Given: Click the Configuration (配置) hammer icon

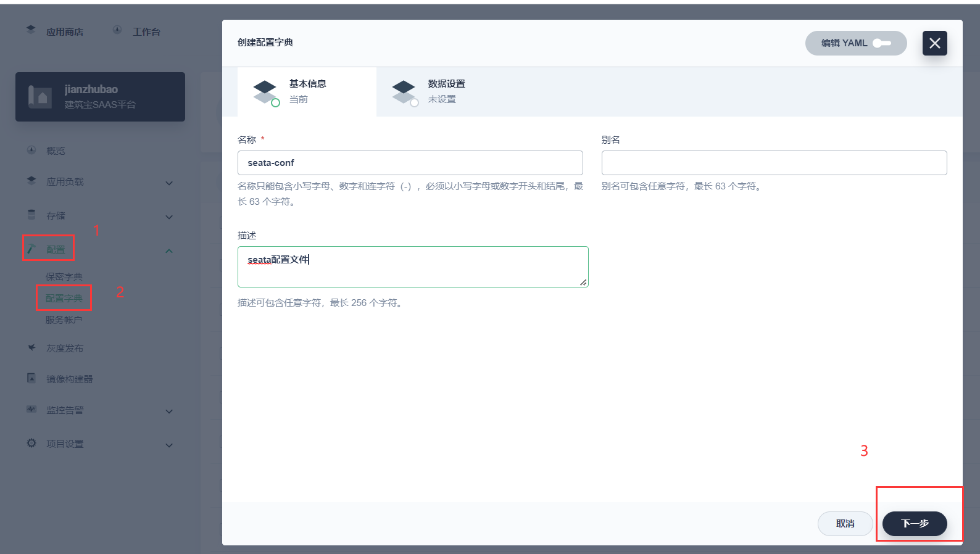Looking at the screenshot, I should click(x=31, y=249).
